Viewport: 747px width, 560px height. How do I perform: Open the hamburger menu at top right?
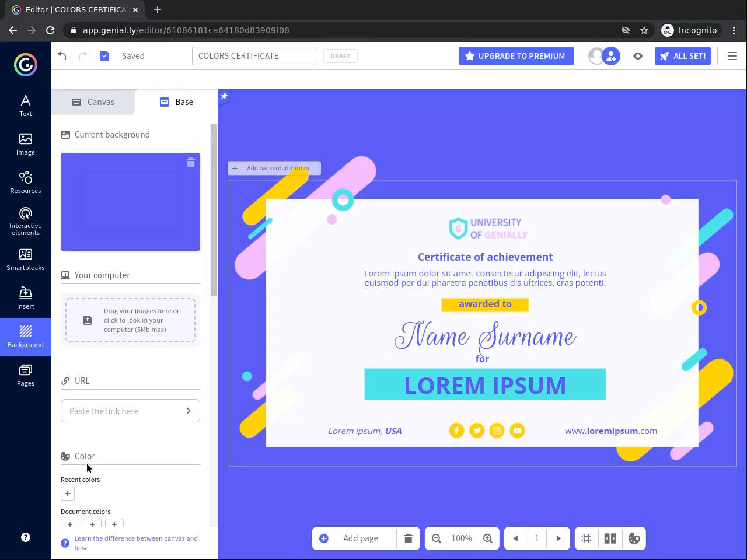coord(732,56)
